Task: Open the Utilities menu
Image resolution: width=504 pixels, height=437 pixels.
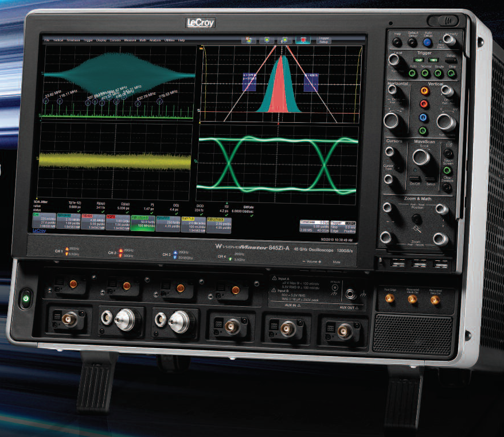Action: pyautogui.click(x=170, y=41)
